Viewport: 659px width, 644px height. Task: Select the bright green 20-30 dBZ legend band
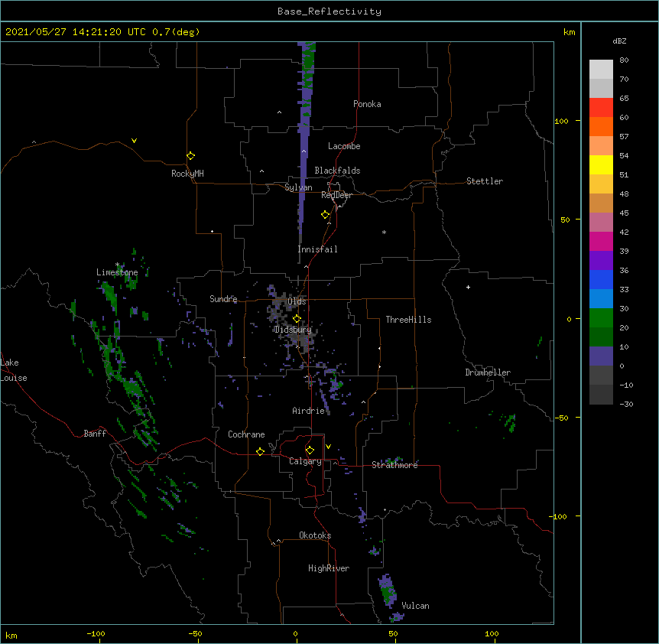point(601,318)
